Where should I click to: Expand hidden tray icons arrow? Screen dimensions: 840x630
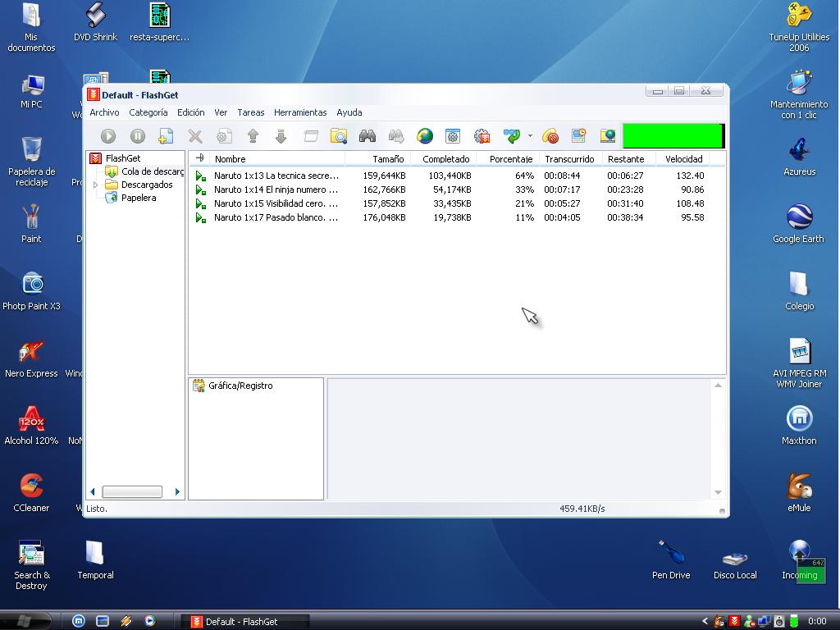705,622
